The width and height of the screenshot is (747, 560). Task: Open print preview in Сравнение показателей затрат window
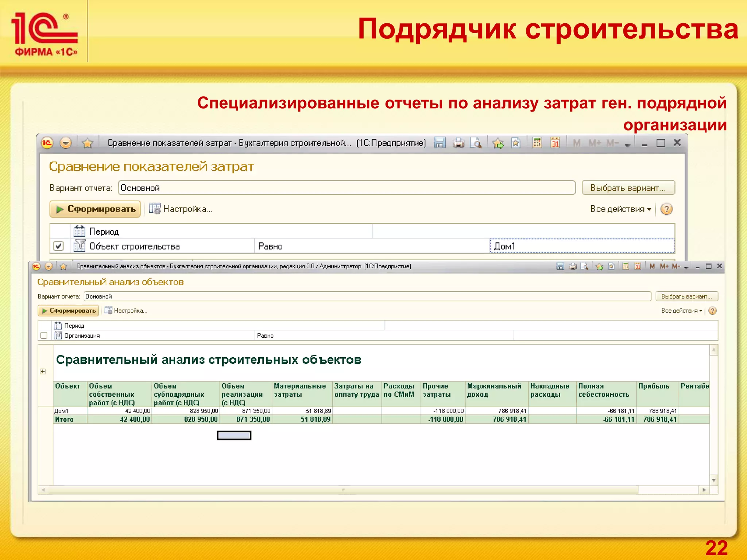(476, 143)
